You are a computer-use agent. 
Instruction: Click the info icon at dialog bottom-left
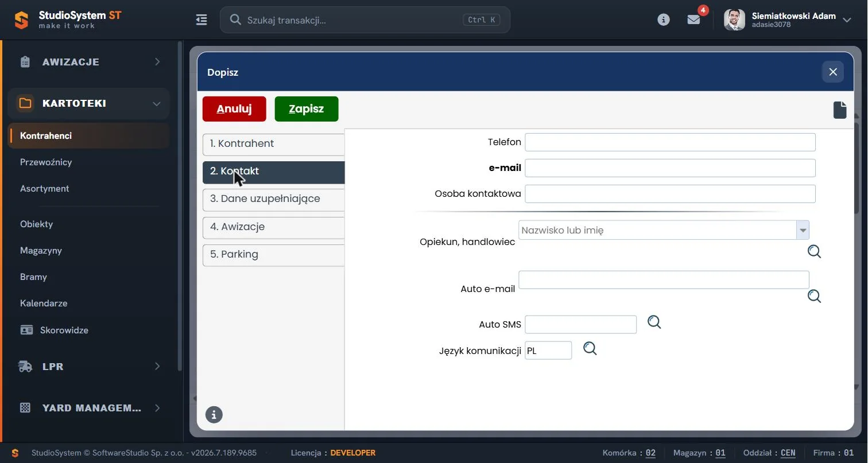point(214,414)
